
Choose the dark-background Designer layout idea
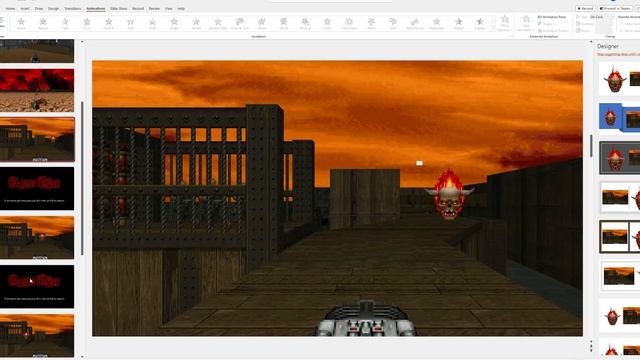click(x=620, y=158)
